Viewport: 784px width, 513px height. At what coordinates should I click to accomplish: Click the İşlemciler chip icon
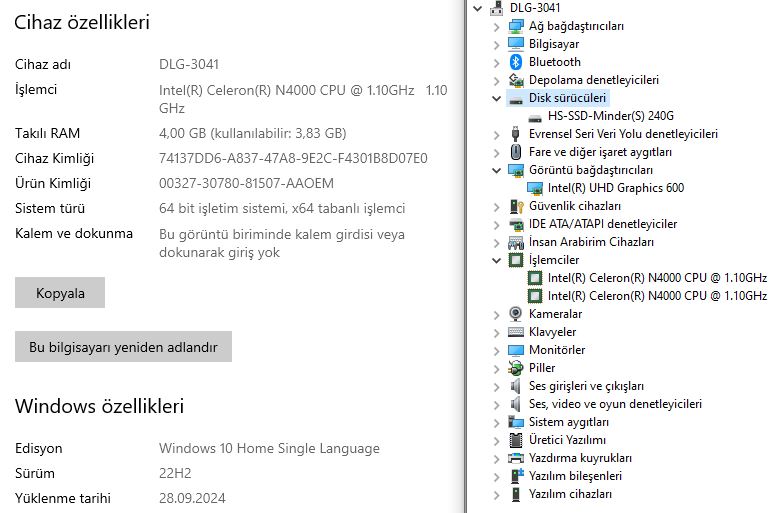point(516,260)
